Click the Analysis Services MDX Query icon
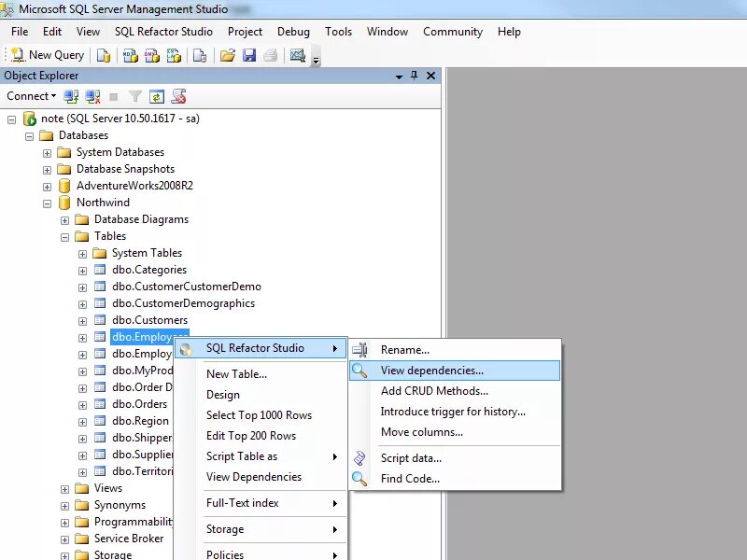This screenshot has height=560, width=747. coord(130,55)
